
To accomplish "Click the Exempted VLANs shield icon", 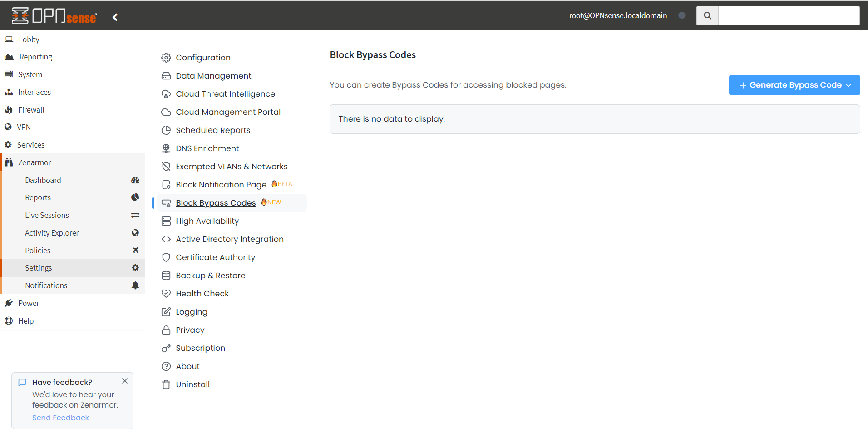I will pyautogui.click(x=166, y=167).
